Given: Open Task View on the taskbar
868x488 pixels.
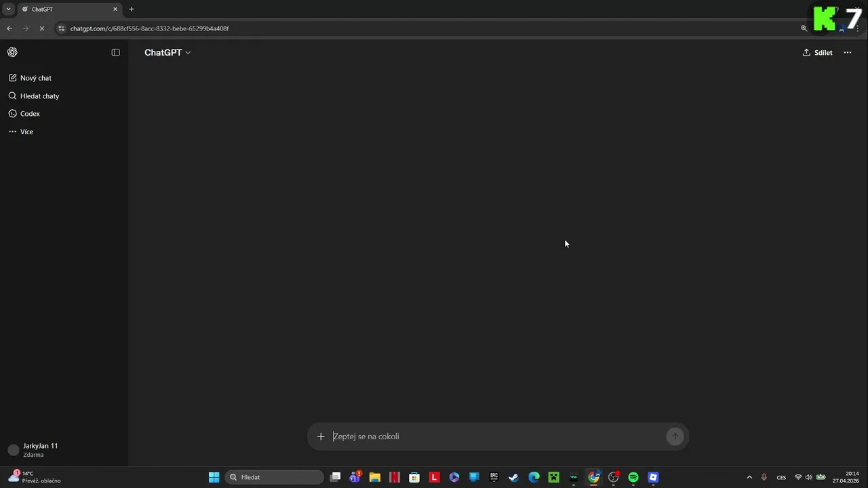Looking at the screenshot, I should click(335, 477).
